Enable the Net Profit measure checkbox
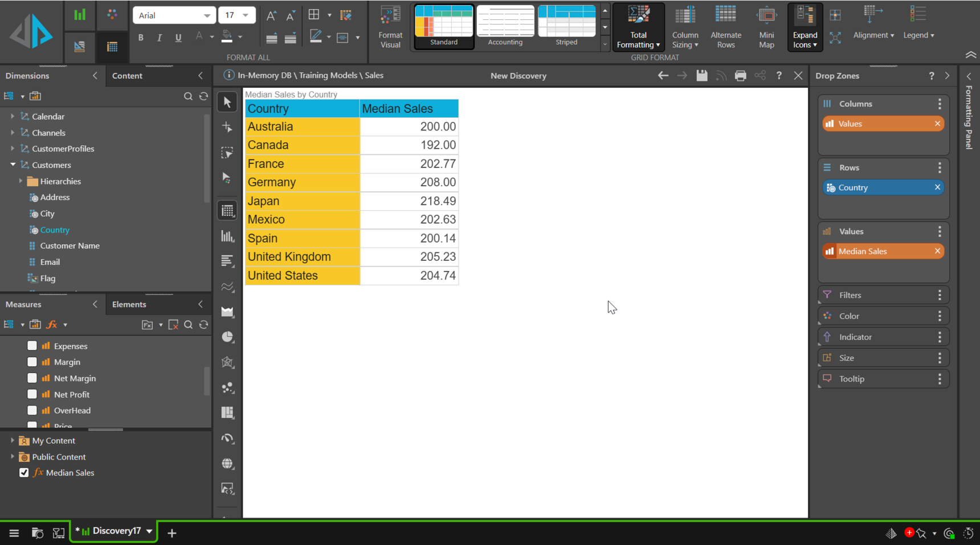Image resolution: width=980 pixels, height=545 pixels. [x=32, y=394]
